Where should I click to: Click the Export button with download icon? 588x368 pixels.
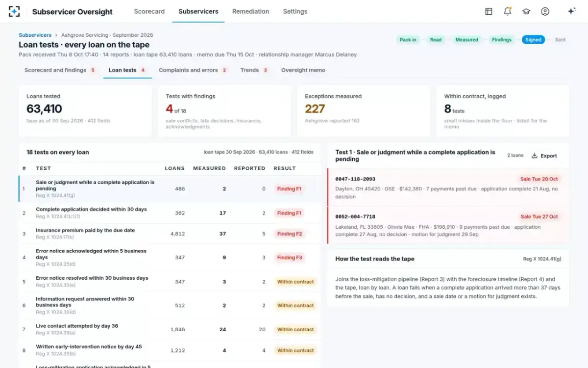(x=544, y=156)
